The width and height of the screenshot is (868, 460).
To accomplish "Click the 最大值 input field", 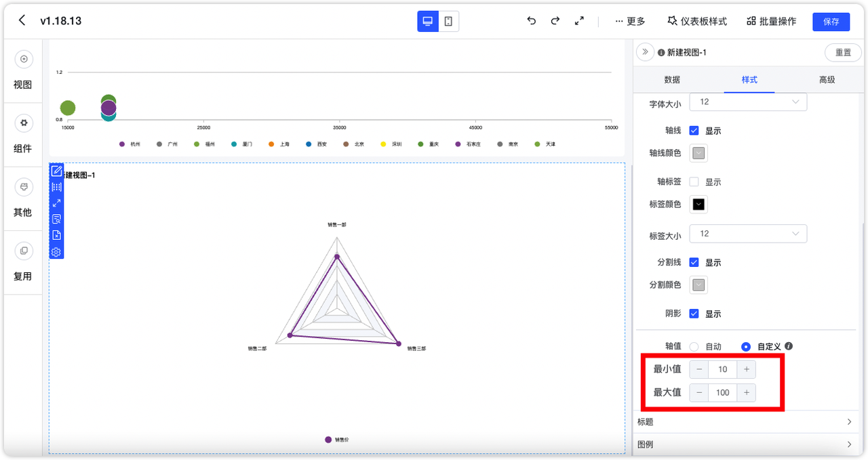I will (x=723, y=393).
